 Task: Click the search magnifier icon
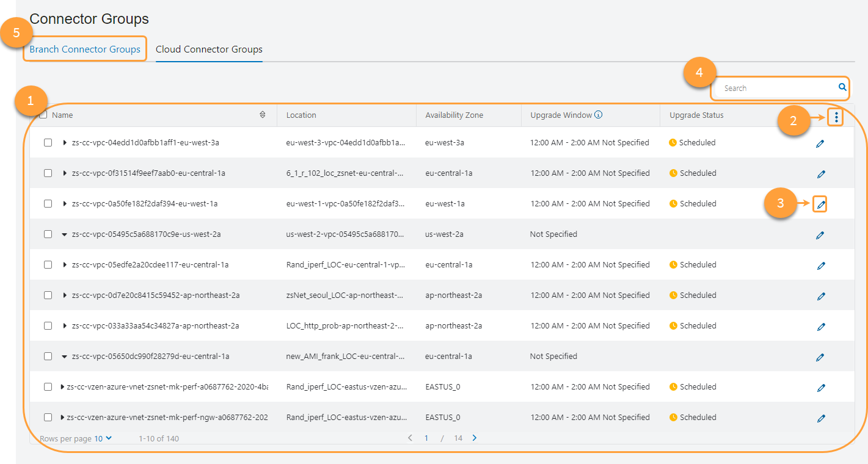pos(842,87)
